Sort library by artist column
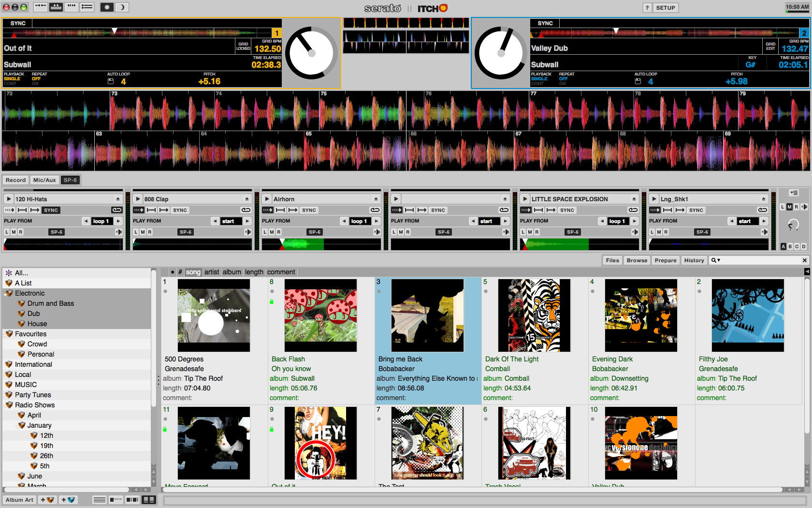This screenshot has height=508, width=812. click(211, 272)
